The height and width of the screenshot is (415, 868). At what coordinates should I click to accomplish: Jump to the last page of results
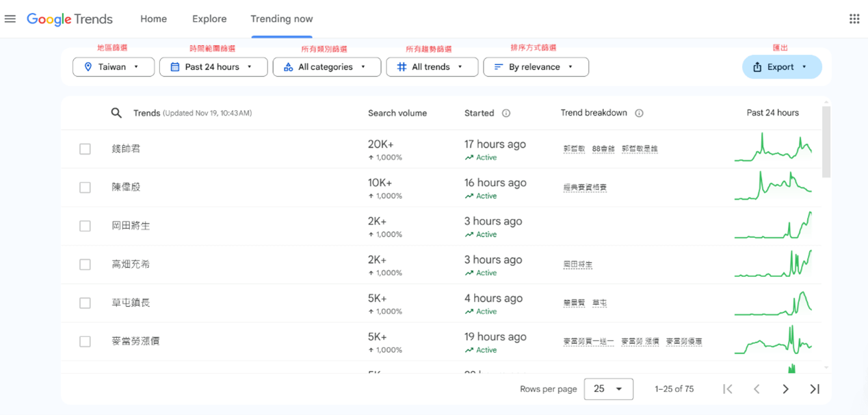click(815, 389)
